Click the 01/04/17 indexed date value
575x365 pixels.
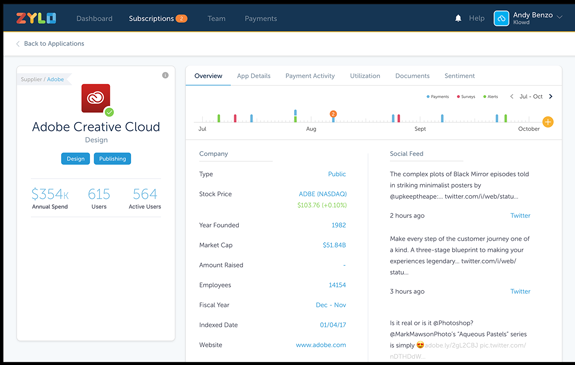coord(333,325)
